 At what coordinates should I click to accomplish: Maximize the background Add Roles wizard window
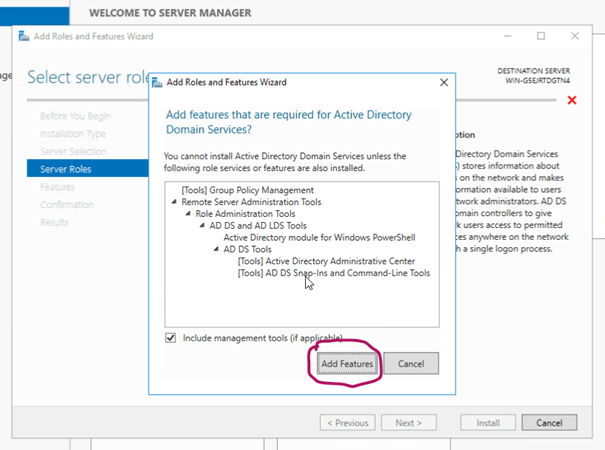coord(541,36)
